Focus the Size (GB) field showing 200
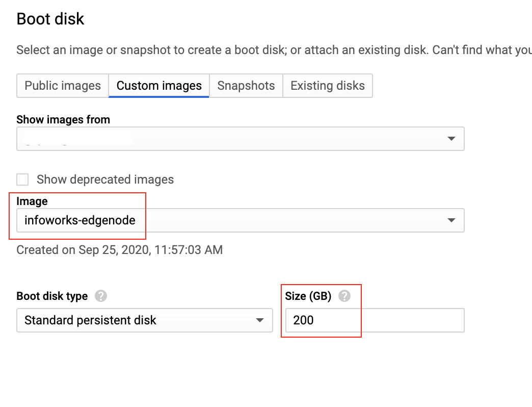This screenshot has width=532, height=407. pos(375,320)
